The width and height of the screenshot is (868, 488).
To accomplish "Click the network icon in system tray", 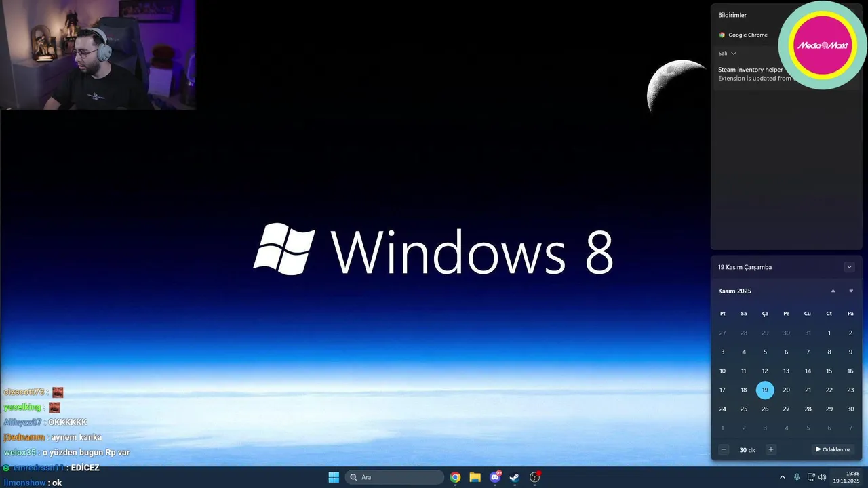I will [811, 477].
